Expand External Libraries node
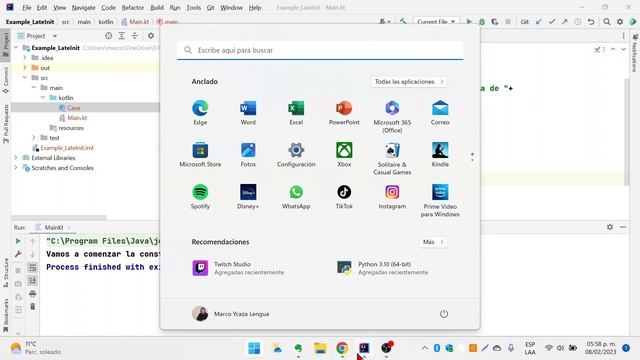Screen dimensions: 640x360 coord(16,158)
